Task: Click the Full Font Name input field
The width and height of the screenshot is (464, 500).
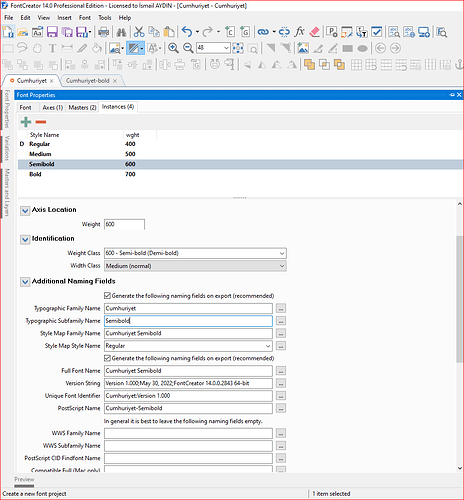Action: point(188,371)
